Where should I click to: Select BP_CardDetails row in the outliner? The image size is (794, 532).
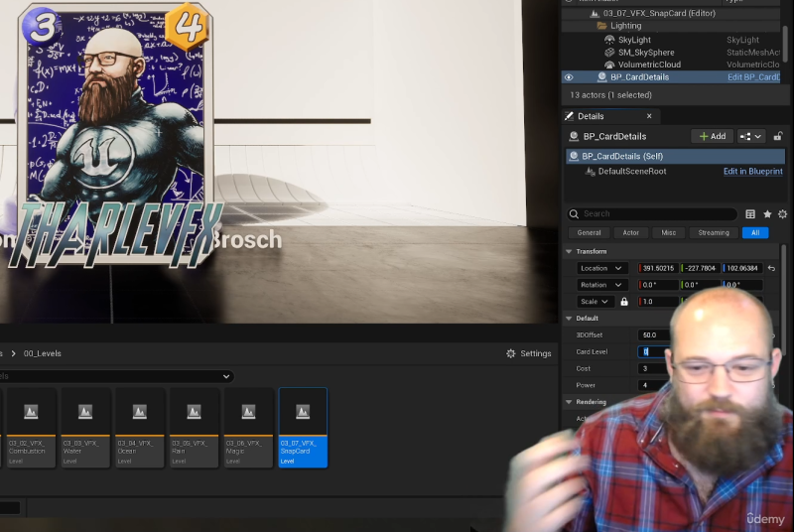[x=671, y=77]
